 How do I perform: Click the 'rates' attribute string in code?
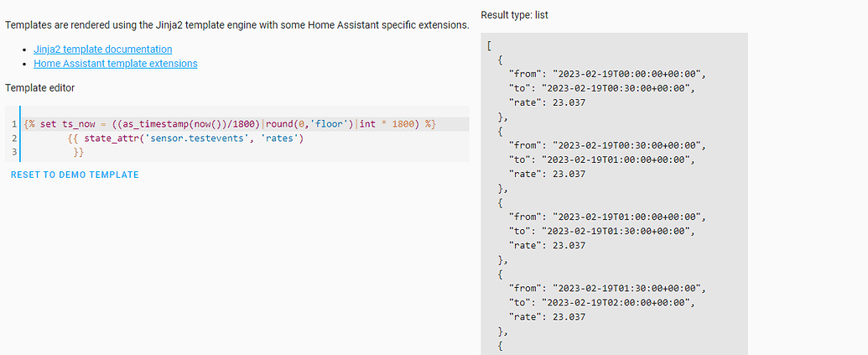pyautogui.click(x=283, y=138)
